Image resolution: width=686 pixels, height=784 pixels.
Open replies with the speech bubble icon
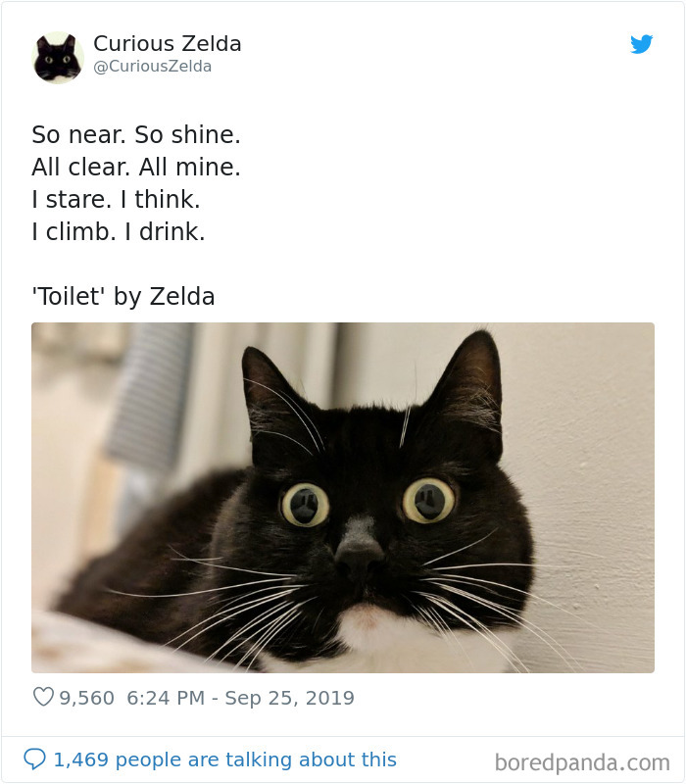(x=35, y=759)
